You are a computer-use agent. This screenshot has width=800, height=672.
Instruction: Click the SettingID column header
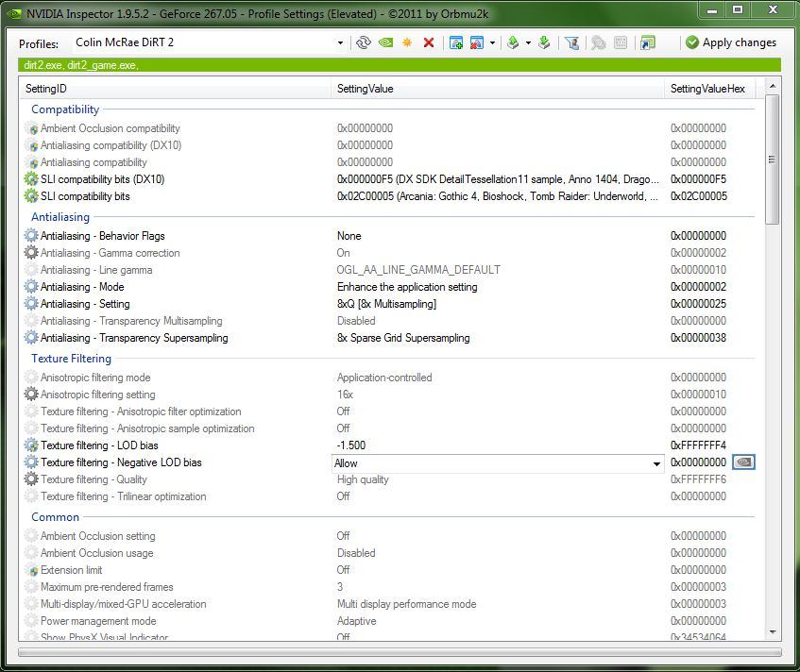175,89
